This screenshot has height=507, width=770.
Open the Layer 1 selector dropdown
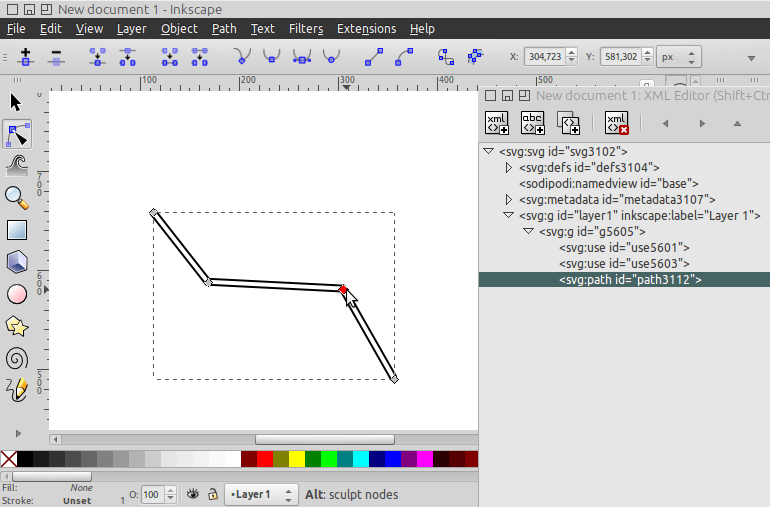[x=261, y=494]
